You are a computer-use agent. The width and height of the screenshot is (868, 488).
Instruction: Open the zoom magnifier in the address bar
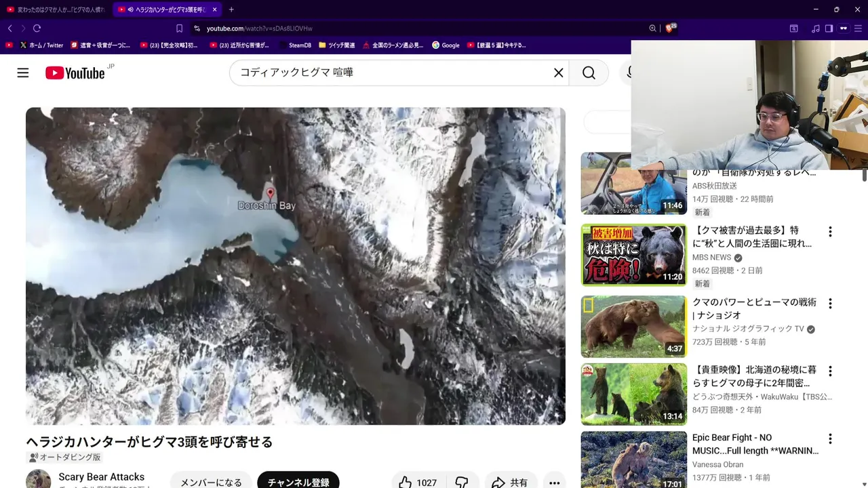tap(652, 28)
